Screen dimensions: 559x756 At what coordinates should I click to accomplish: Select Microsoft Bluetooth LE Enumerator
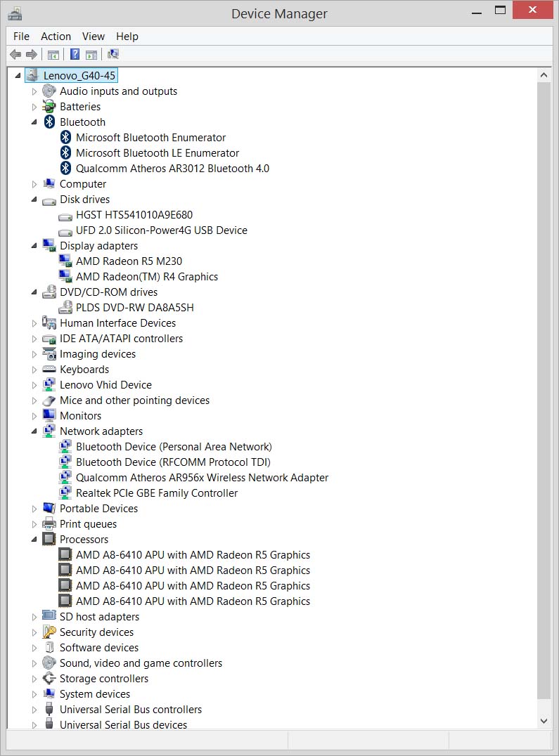(158, 153)
